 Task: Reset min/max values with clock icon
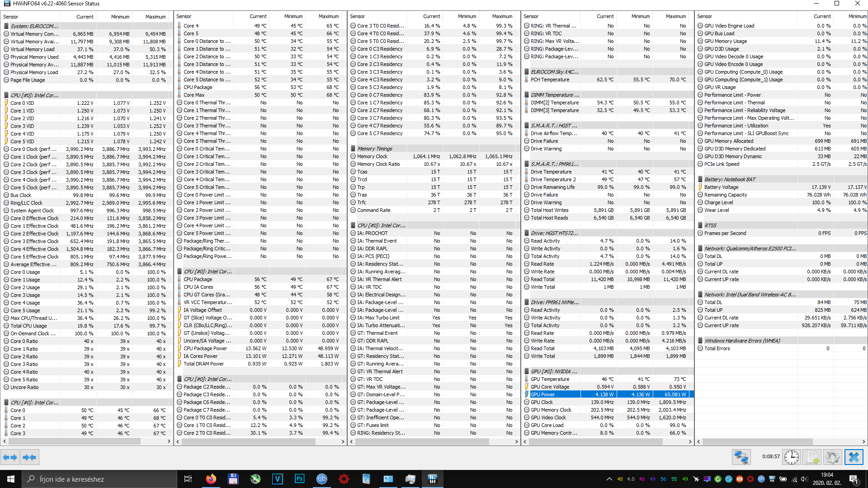coord(791,457)
